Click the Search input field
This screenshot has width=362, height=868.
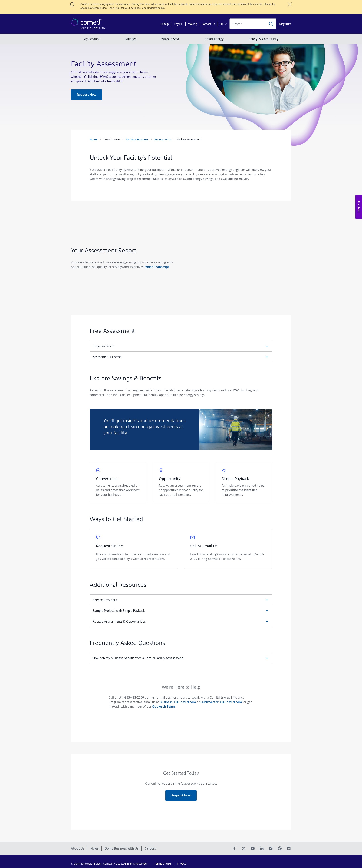point(249,24)
